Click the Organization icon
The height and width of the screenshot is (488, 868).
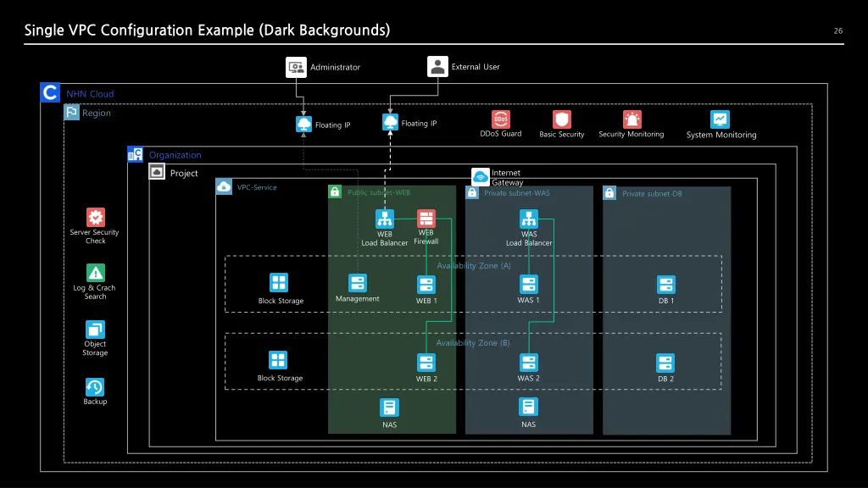[135, 154]
